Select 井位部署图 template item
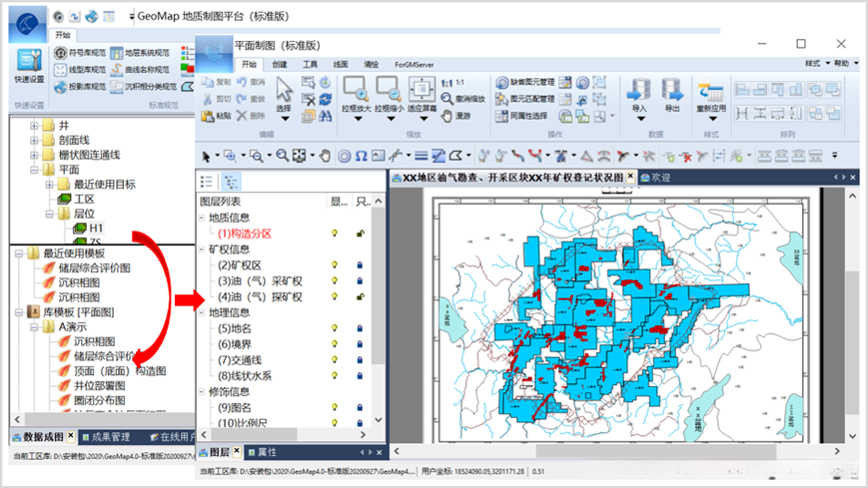 (x=93, y=385)
